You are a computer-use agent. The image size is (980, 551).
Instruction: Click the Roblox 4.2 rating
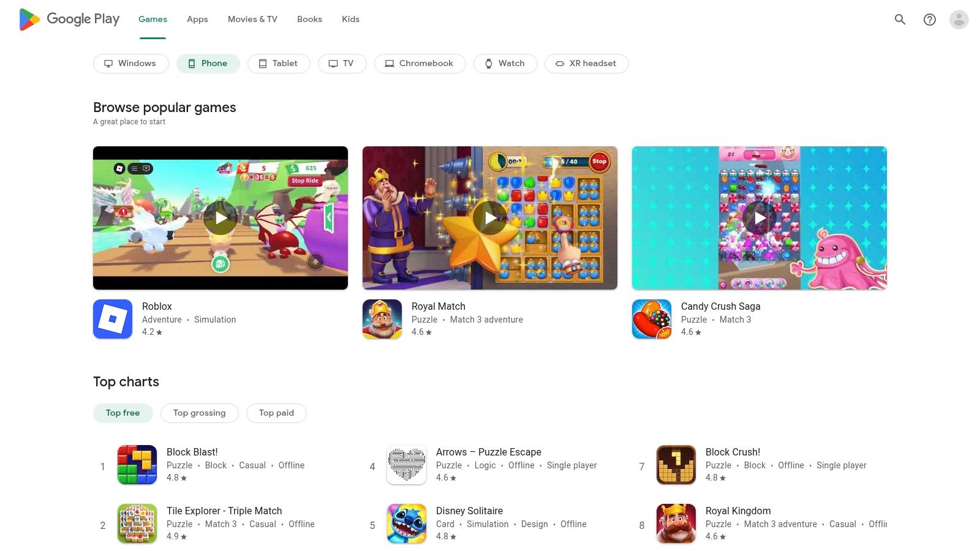pos(152,332)
